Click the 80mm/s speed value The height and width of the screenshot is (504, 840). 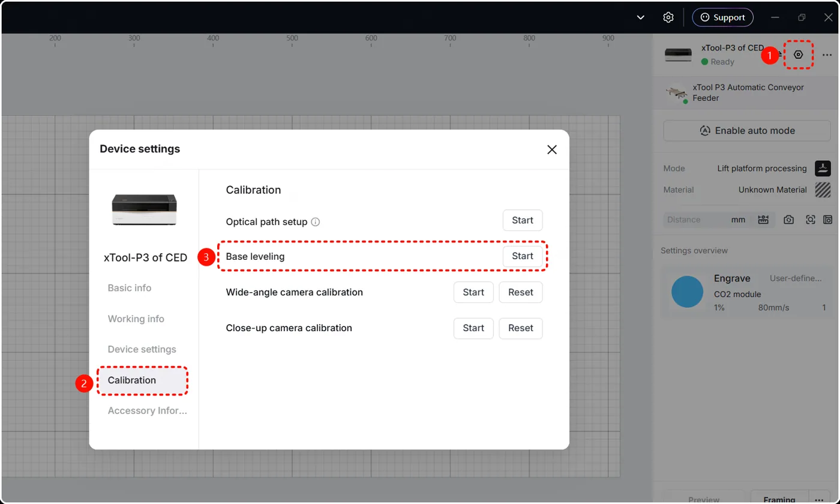(x=774, y=308)
